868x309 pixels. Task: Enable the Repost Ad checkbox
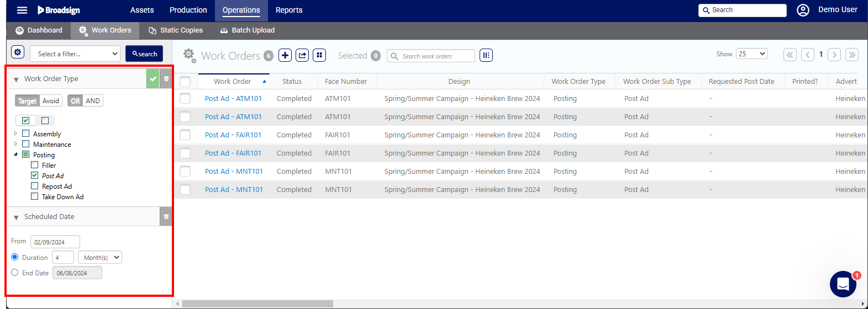click(x=35, y=186)
